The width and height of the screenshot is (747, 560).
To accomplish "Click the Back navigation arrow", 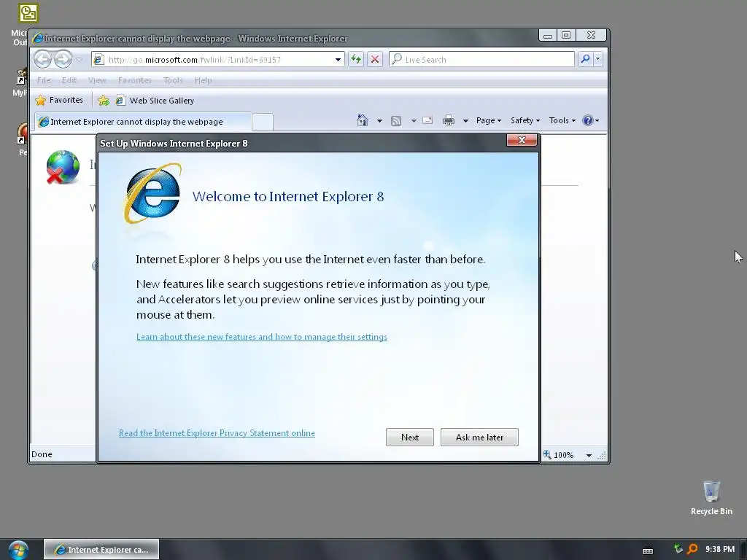I will (x=43, y=60).
